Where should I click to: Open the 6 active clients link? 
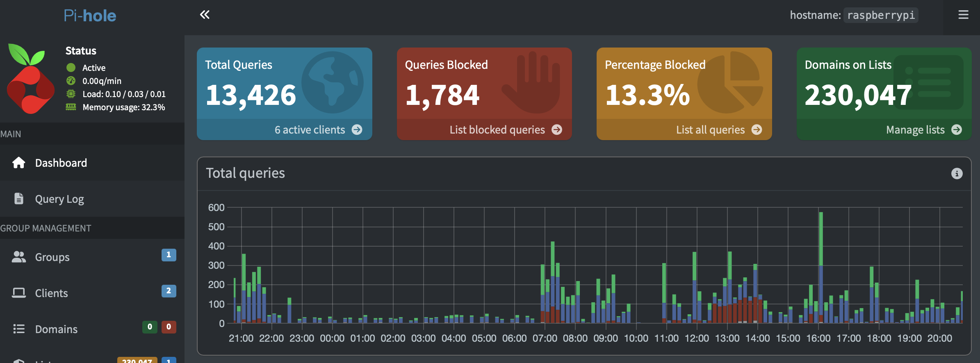pos(310,130)
